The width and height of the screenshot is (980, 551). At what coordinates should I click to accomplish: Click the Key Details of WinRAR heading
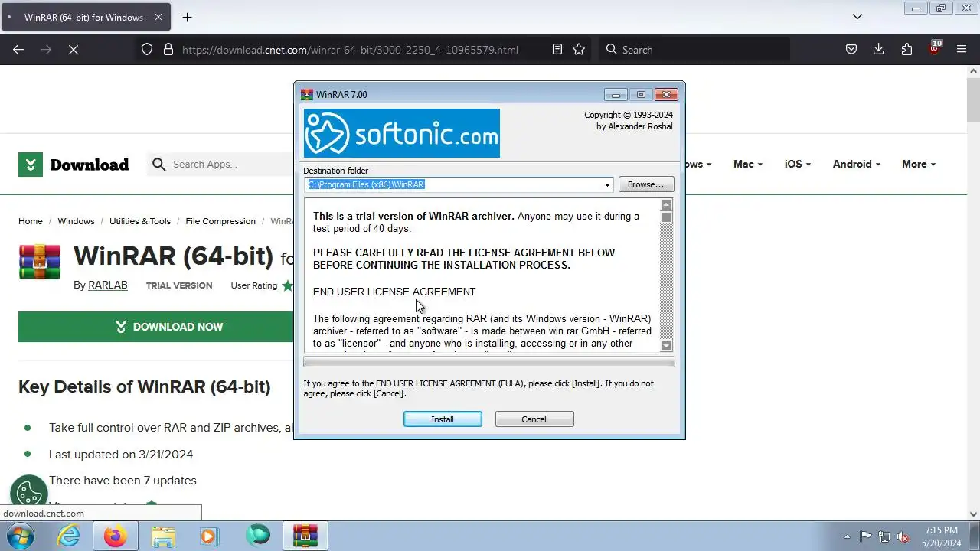(145, 387)
